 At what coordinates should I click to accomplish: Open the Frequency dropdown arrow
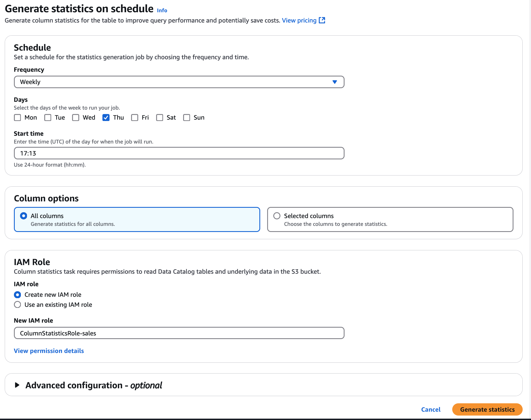pos(335,82)
